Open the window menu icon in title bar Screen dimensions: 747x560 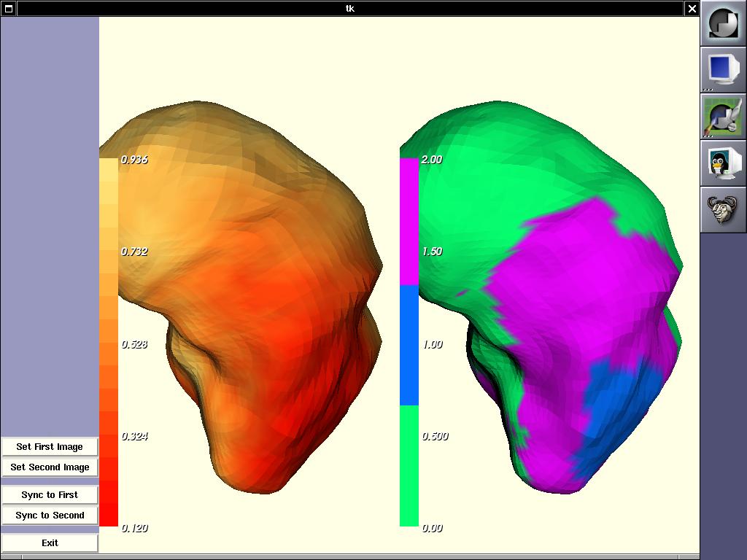coord(9,9)
